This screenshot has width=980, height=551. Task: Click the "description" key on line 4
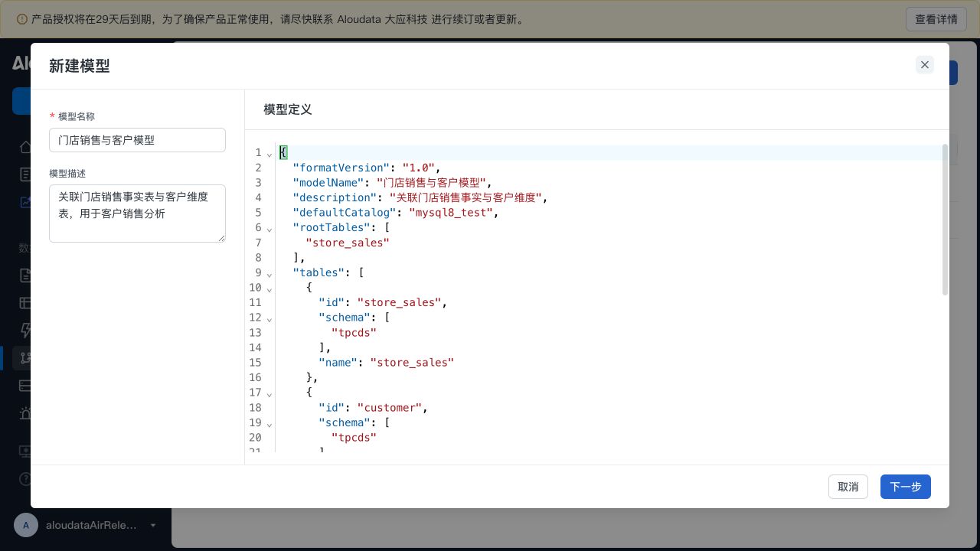335,197
